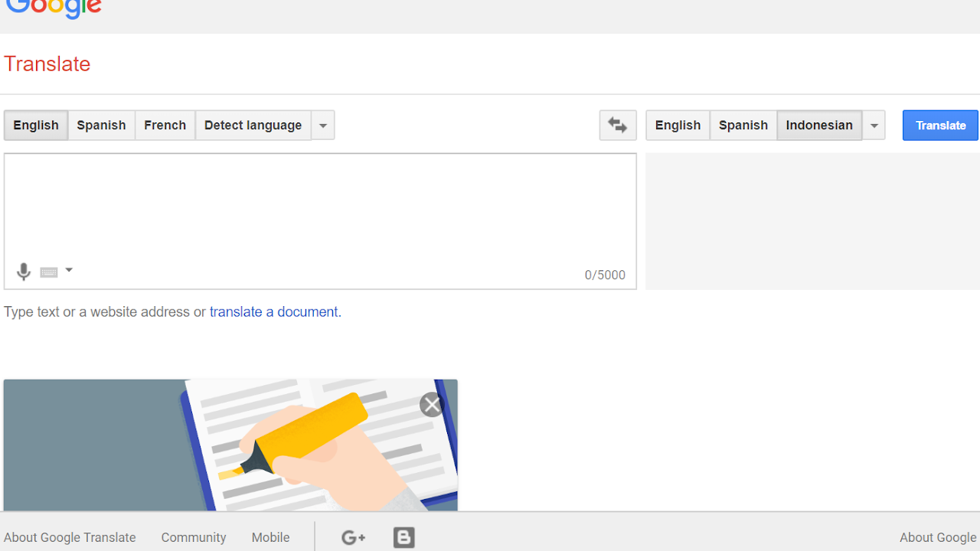Click the microphone voice input icon
The height and width of the screenshot is (551, 980).
coord(24,272)
